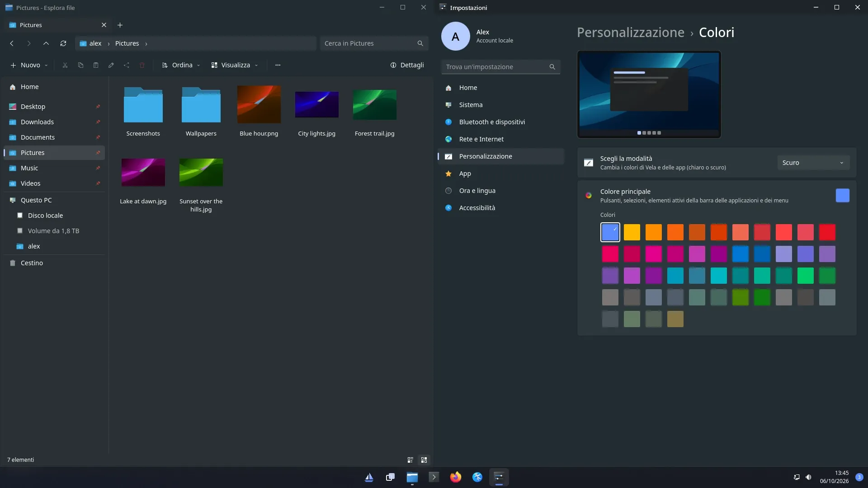Click the Rename pencil icon in toolbar
Viewport: 868px width, 488px height.
(x=111, y=65)
